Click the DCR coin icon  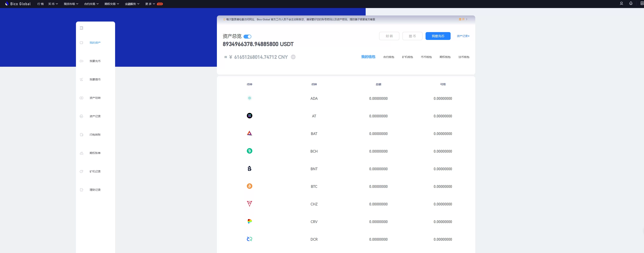(x=249, y=239)
